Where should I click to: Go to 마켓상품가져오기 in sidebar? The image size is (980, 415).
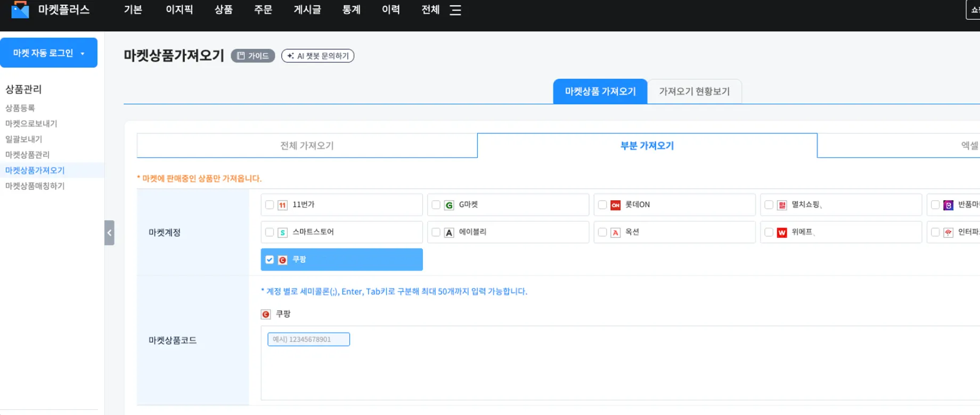tap(35, 170)
